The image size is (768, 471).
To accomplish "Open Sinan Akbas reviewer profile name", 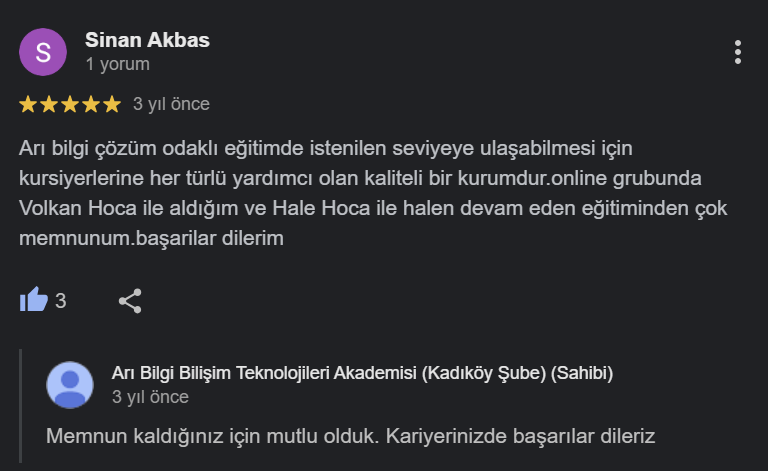I will [x=147, y=40].
